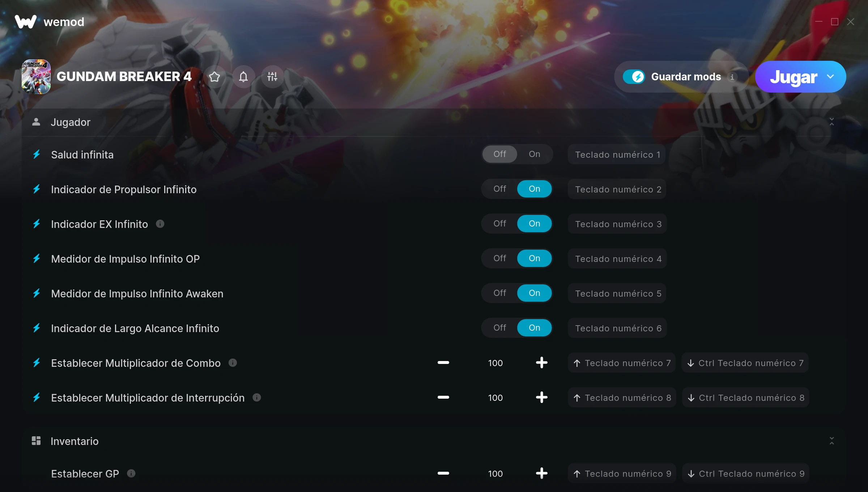Turn off Indicador de Propulsor Infinito
868x492 pixels.
[x=499, y=189]
